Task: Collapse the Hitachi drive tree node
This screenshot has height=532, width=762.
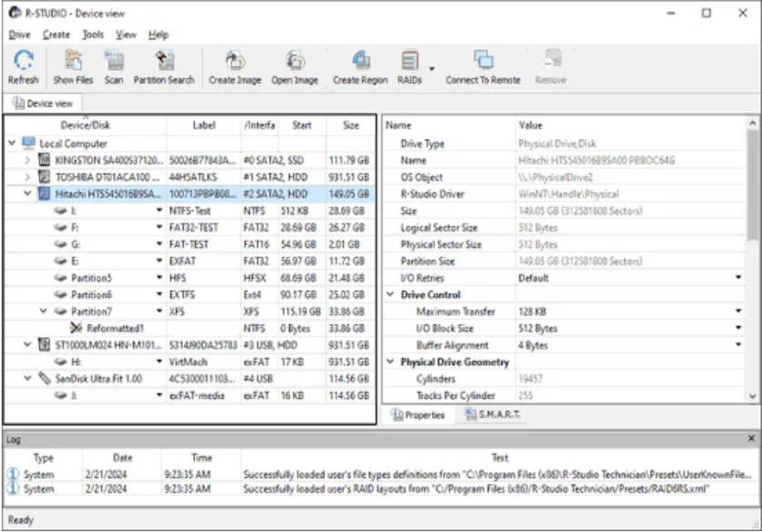Action: pyautogui.click(x=27, y=193)
